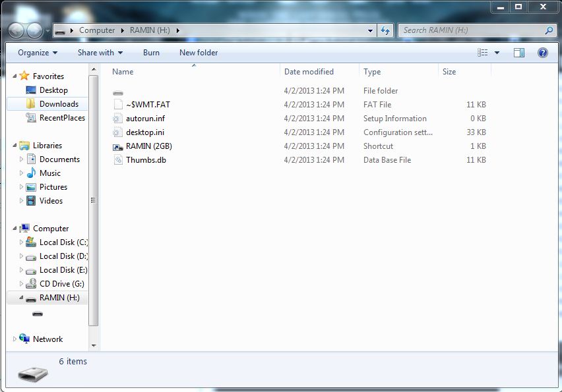Click the search magnifier icon
The width and height of the screenshot is (562, 392).
[x=549, y=30]
